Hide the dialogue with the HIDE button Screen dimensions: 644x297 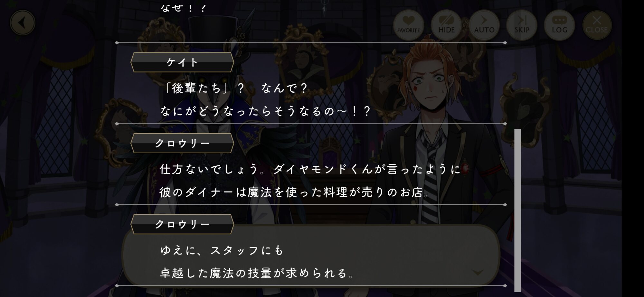tap(446, 25)
